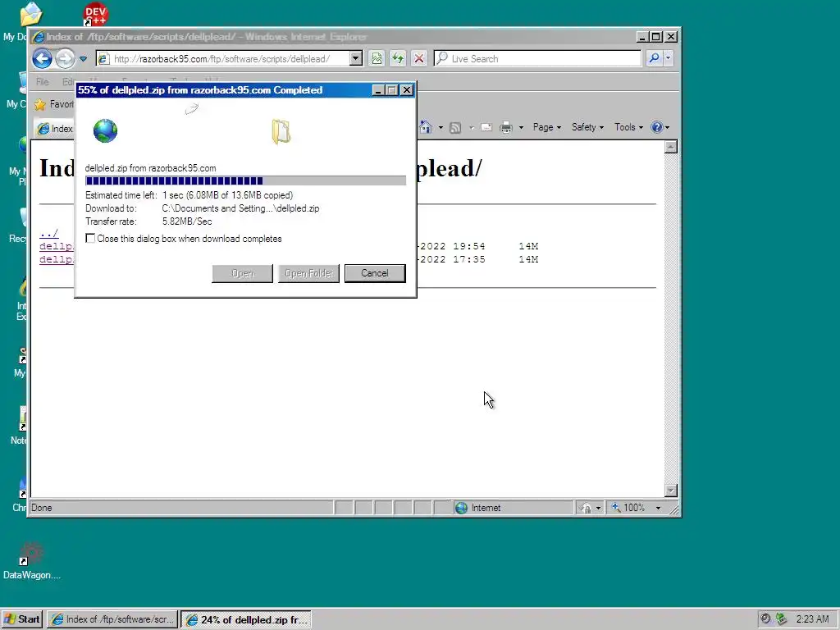Image resolution: width=840 pixels, height=630 pixels.
Task: Open the Tools menu
Action: [628, 127]
